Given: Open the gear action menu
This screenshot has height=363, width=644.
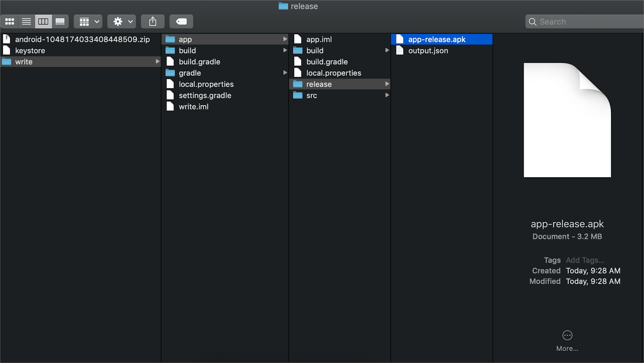Looking at the screenshot, I should click(x=122, y=22).
